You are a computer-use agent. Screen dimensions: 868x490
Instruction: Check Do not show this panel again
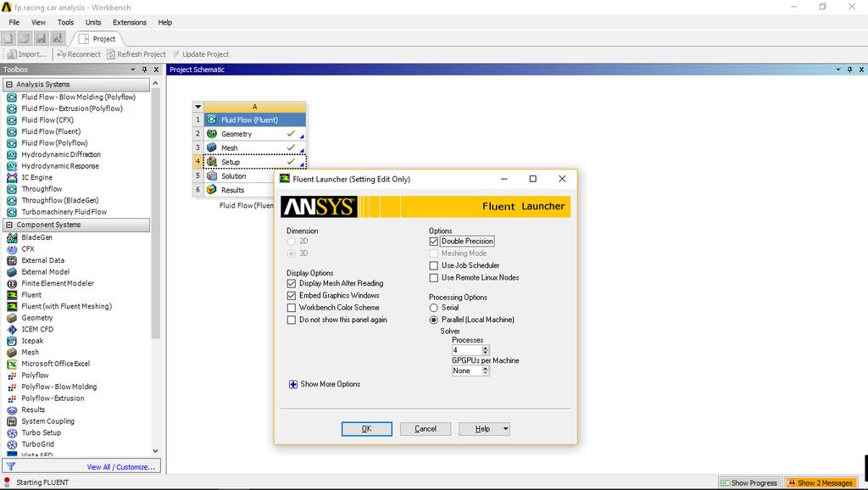click(x=292, y=320)
